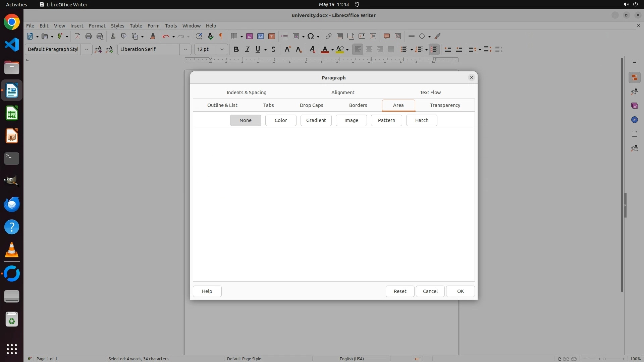
Task: Select the None fill type button
Action: [245, 120]
